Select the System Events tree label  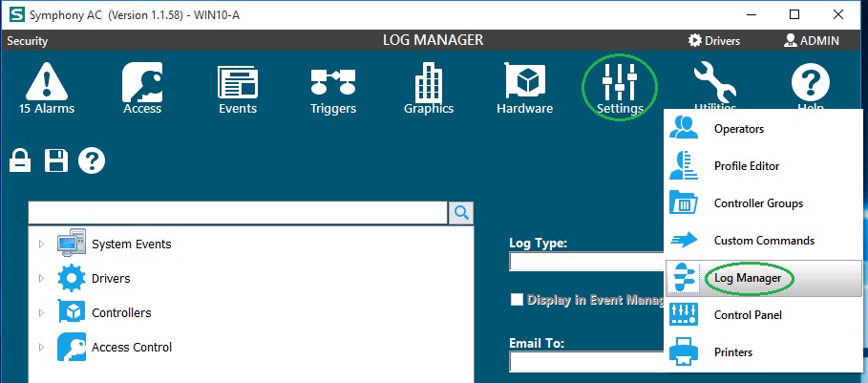pyautogui.click(x=131, y=245)
